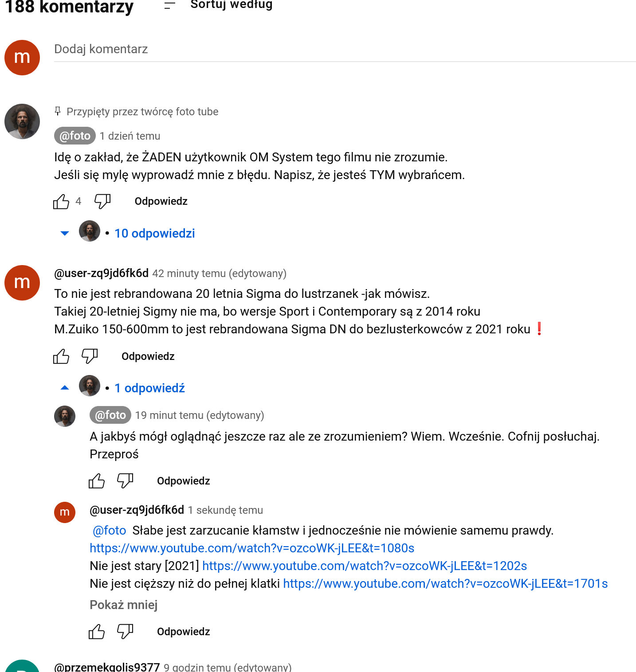Click 'Pokaż mniej' to collapse the reply
This screenshot has height=672, width=636.
(x=123, y=605)
